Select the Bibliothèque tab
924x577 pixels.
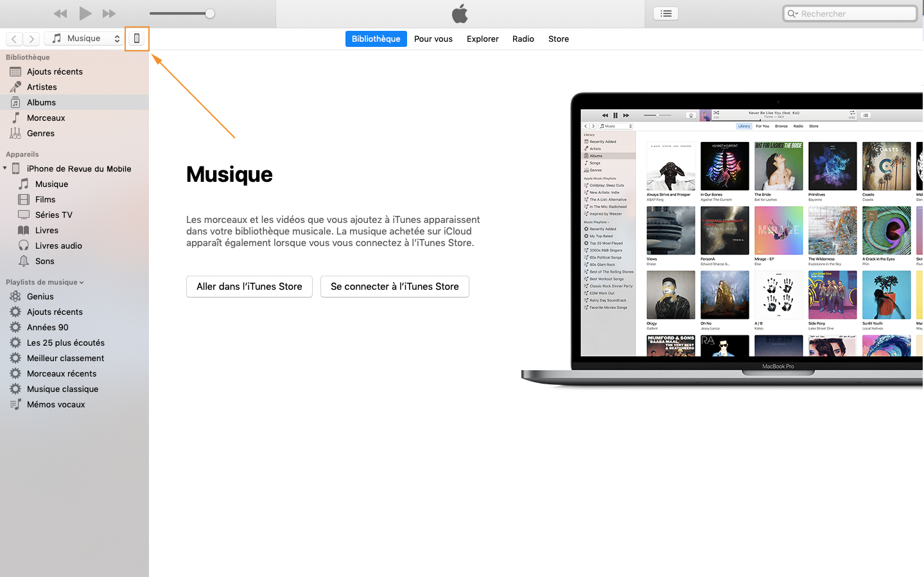(376, 39)
